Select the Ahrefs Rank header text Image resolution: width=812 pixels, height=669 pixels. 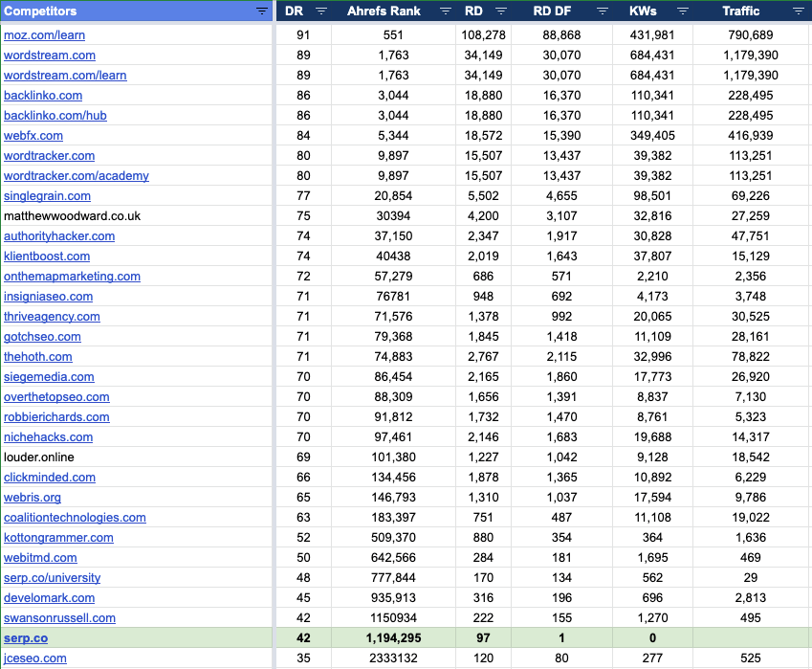(384, 11)
